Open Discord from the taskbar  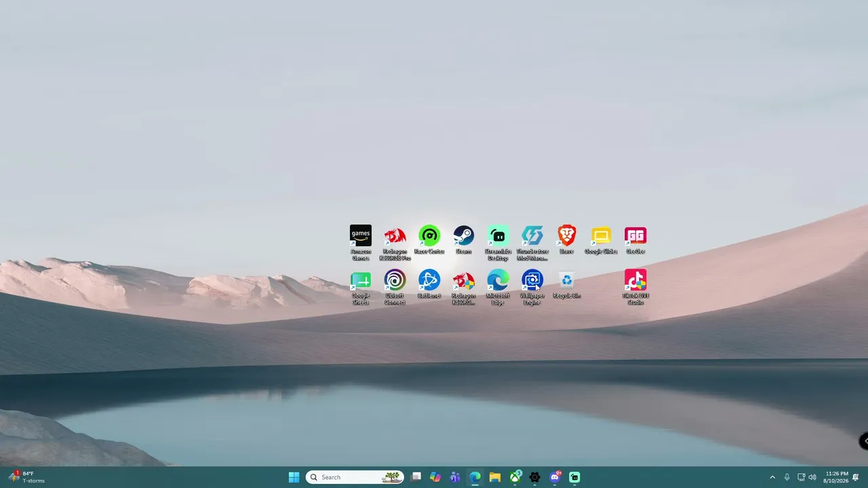pos(555,477)
